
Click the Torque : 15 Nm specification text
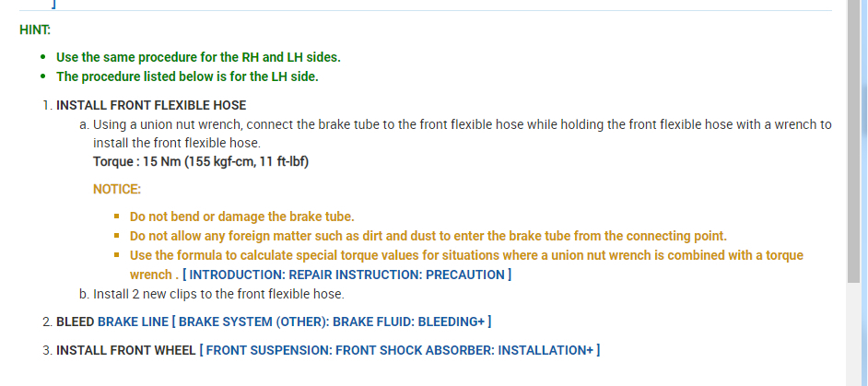200,162
